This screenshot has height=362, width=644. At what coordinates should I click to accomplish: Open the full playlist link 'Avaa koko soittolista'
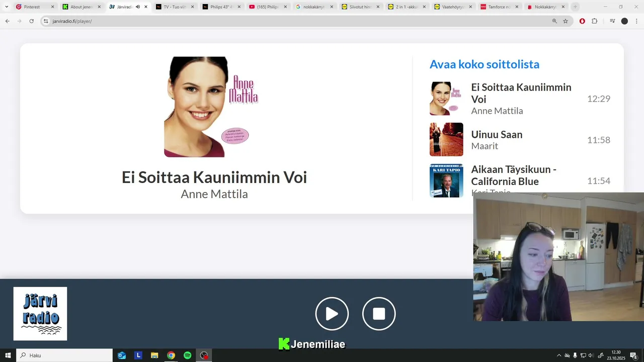click(484, 64)
